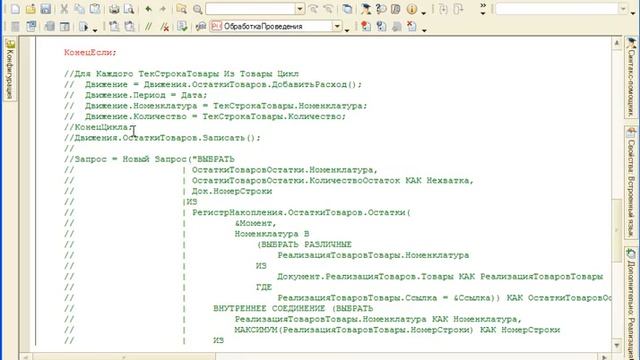Screen dimensions: 640x360
Task: Print using the printer icon
Action: tap(114, 9)
